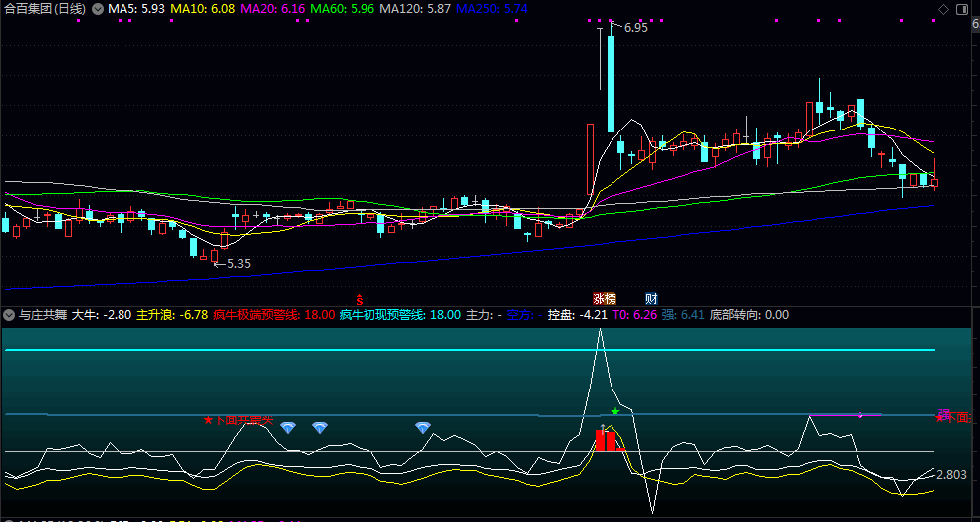Click the 财 financial marker icon
Image resolution: width=980 pixels, height=522 pixels.
tap(651, 298)
